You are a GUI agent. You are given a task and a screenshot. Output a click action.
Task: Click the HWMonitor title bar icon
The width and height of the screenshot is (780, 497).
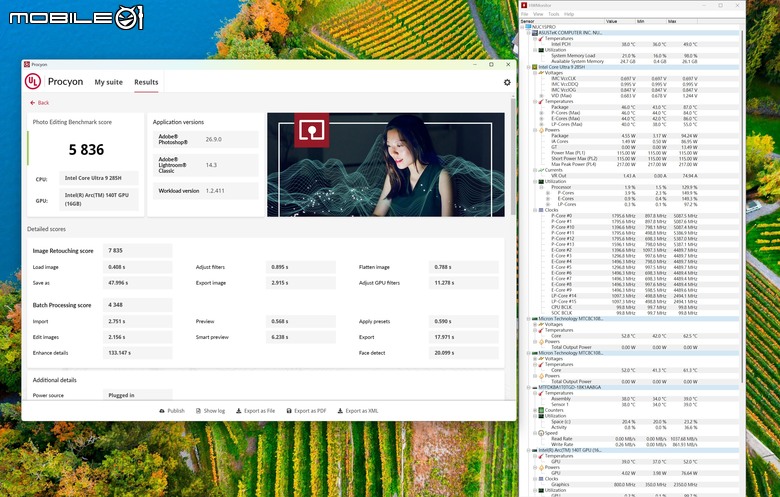click(x=524, y=5)
